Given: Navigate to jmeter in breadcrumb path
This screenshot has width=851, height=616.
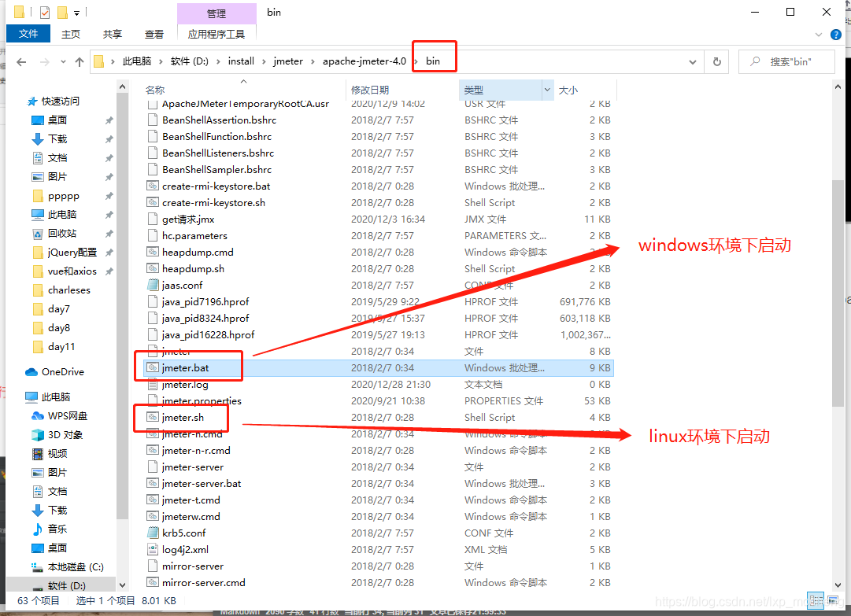Looking at the screenshot, I should click(x=288, y=61).
